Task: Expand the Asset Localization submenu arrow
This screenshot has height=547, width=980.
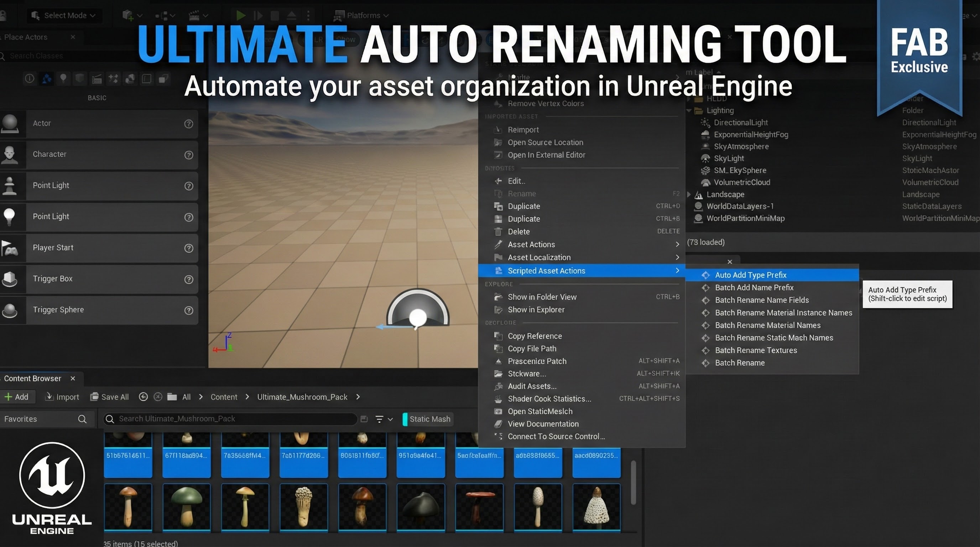Action: pos(677,257)
